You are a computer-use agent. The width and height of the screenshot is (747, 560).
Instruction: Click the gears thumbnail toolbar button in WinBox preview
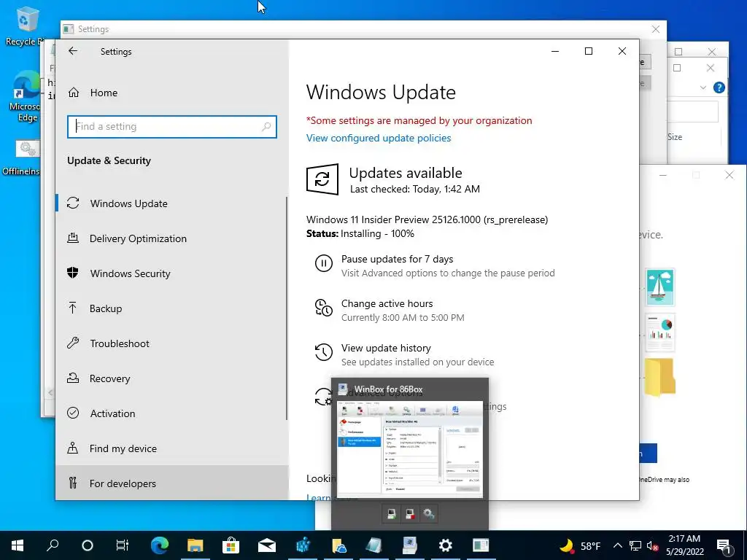pyautogui.click(x=428, y=514)
